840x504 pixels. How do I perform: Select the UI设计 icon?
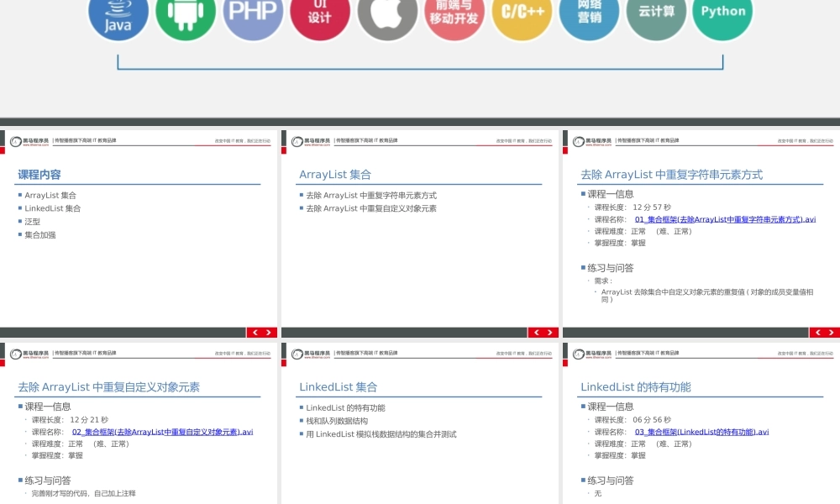click(x=320, y=17)
